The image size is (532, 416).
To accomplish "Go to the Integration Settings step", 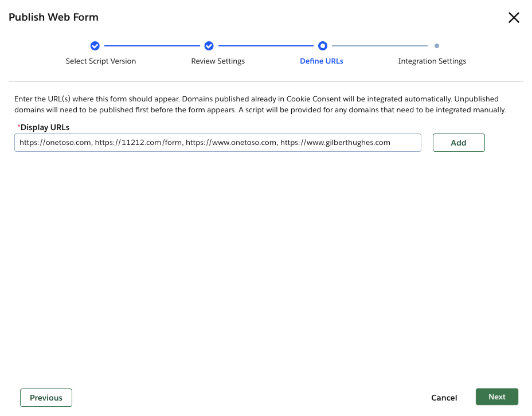I will [x=432, y=61].
